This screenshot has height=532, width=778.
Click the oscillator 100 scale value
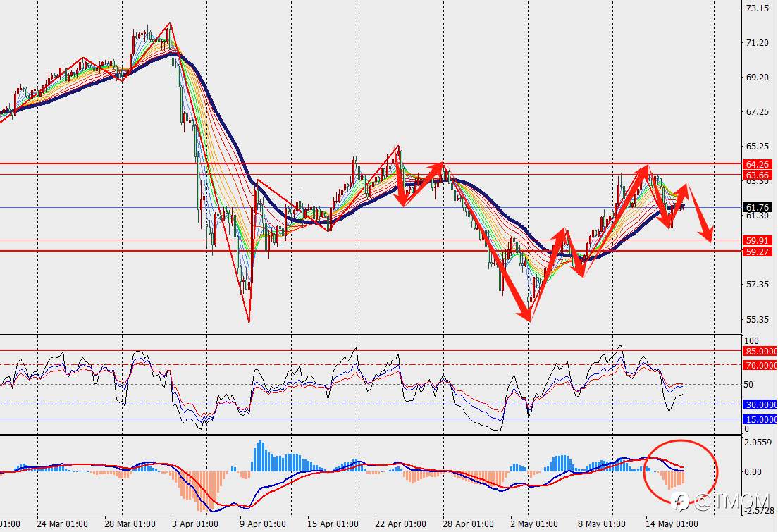752,340
